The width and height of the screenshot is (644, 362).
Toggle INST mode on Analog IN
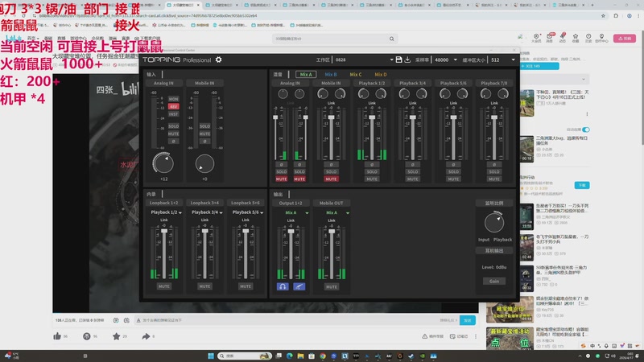point(173,114)
